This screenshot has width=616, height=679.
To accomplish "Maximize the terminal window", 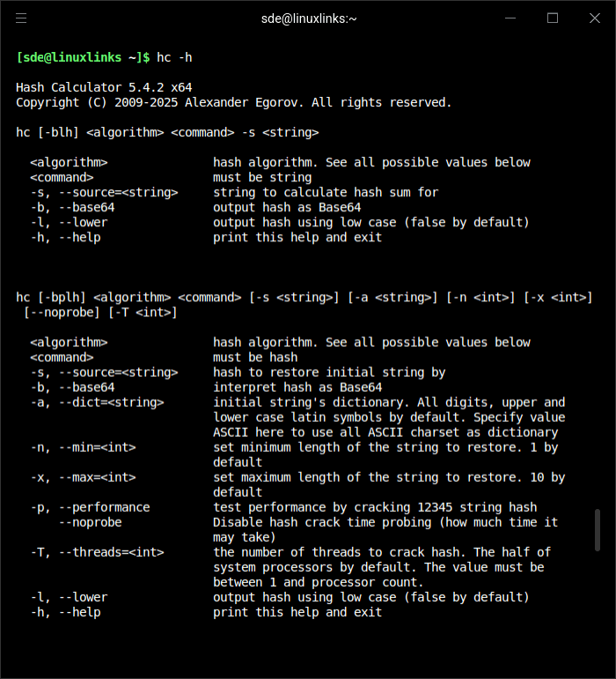I will click(553, 18).
